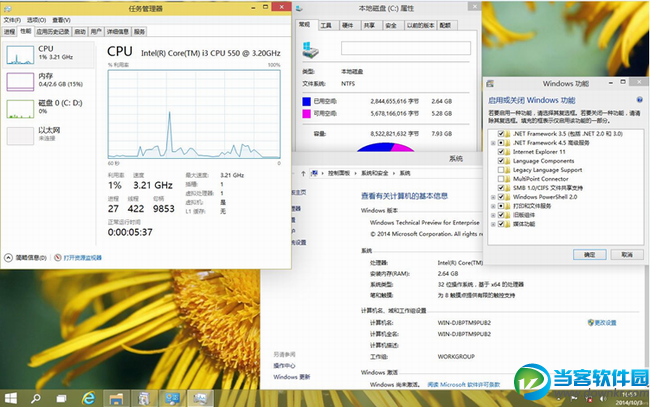Click Task Manager title bar app icon
This screenshot has width=650, height=407.
pyautogui.click(x=7, y=8)
